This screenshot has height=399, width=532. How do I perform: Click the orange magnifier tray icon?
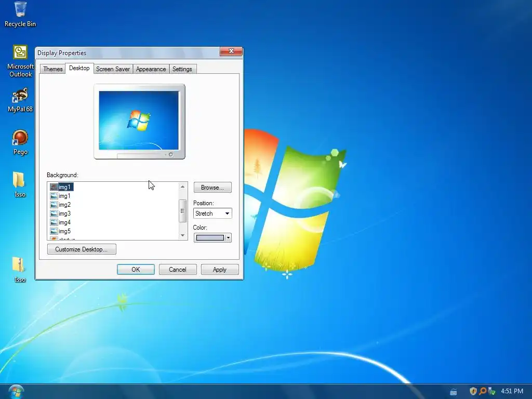[482, 391]
